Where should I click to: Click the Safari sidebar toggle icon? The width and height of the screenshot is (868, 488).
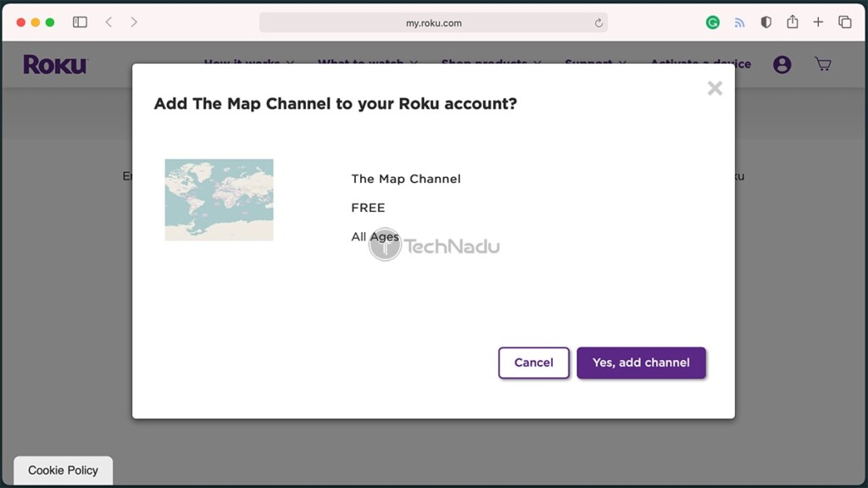[80, 22]
